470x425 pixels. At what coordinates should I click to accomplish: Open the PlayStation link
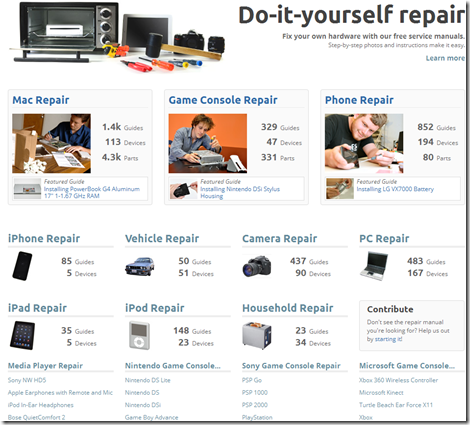pyautogui.click(x=257, y=417)
